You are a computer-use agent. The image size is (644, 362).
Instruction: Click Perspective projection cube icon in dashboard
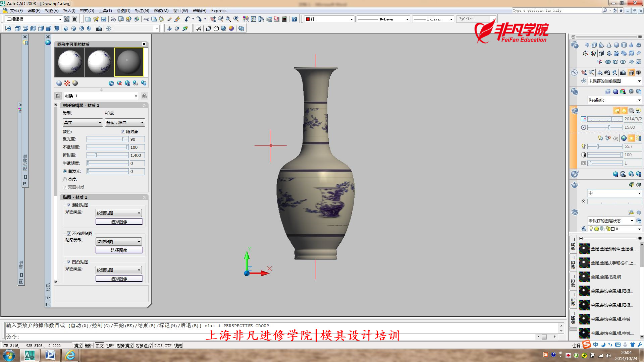click(638, 72)
